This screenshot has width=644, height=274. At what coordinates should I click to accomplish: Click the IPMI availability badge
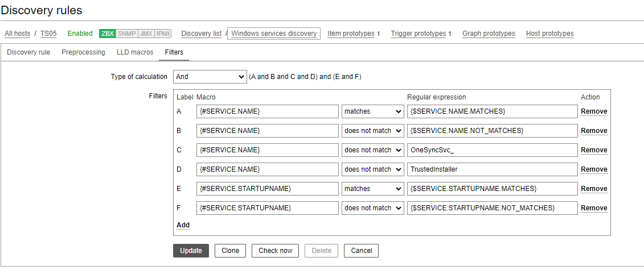pyautogui.click(x=163, y=34)
